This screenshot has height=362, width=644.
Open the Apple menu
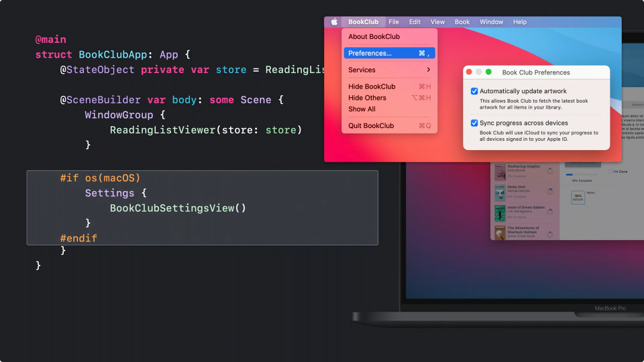pyautogui.click(x=334, y=21)
